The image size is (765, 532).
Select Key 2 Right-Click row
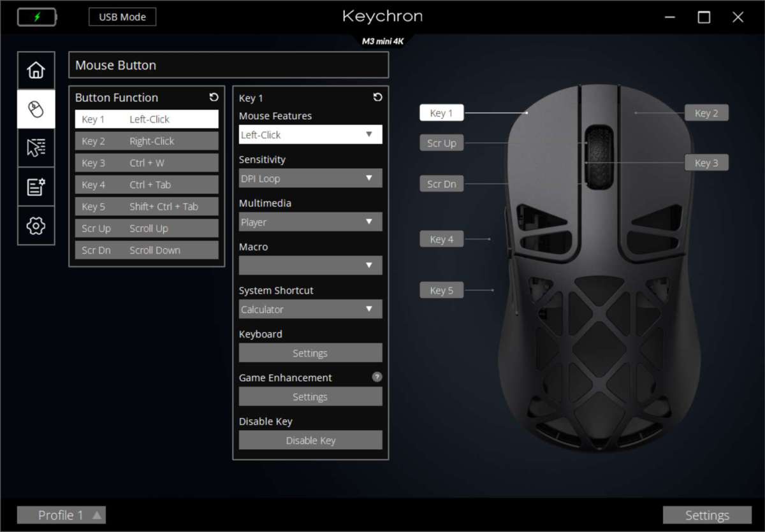click(x=147, y=141)
